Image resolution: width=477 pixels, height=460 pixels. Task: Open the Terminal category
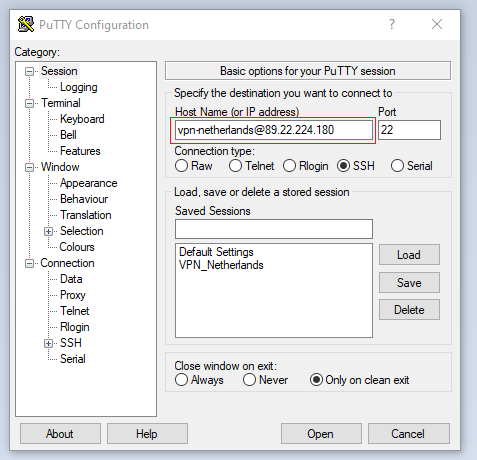(x=61, y=103)
